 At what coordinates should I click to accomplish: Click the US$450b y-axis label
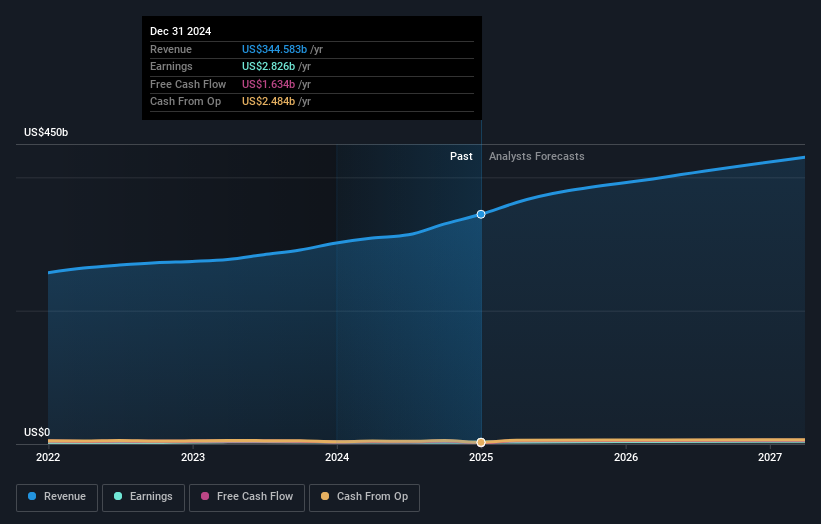(46, 132)
